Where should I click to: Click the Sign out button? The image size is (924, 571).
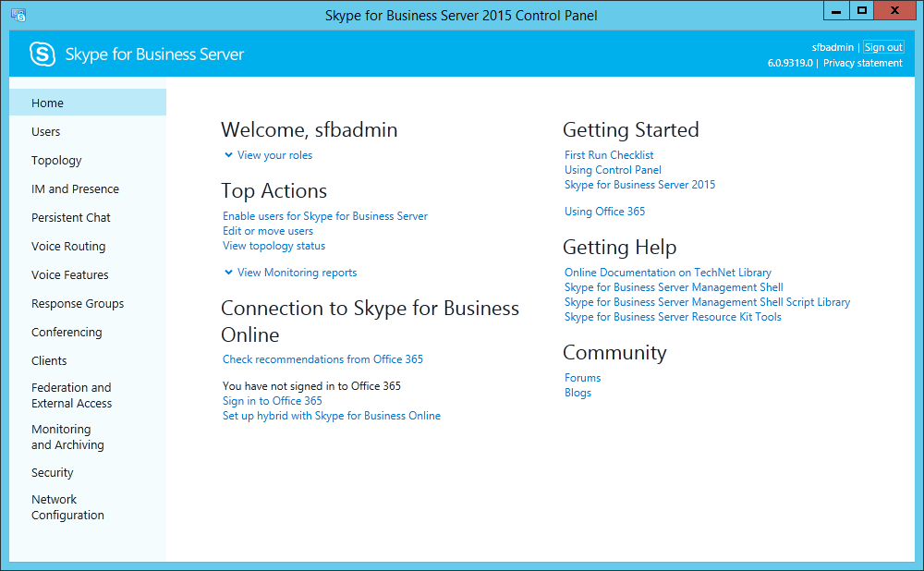[883, 47]
